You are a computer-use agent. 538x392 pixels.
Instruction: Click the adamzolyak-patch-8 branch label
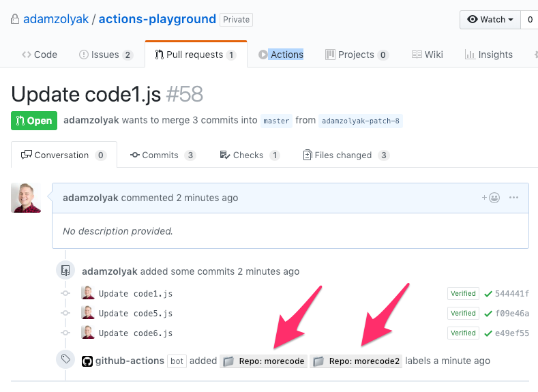pos(360,121)
